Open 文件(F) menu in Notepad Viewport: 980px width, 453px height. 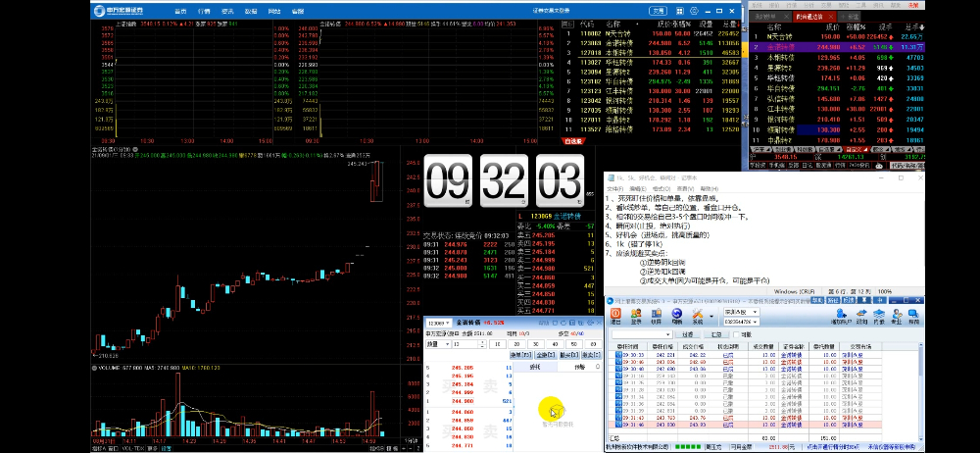tap(616, 187)
